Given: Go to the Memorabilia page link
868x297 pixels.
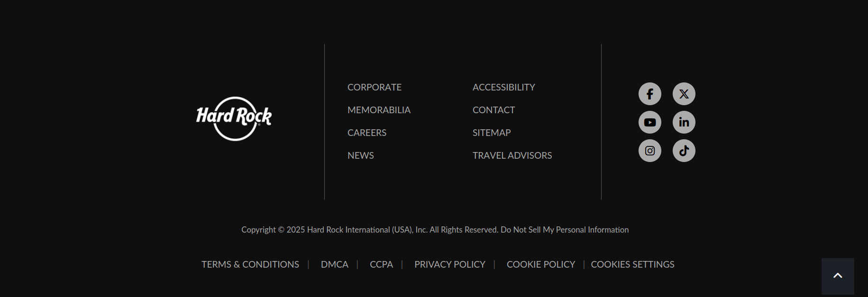Looking at the screenshot, I should [x=379, y=110].
